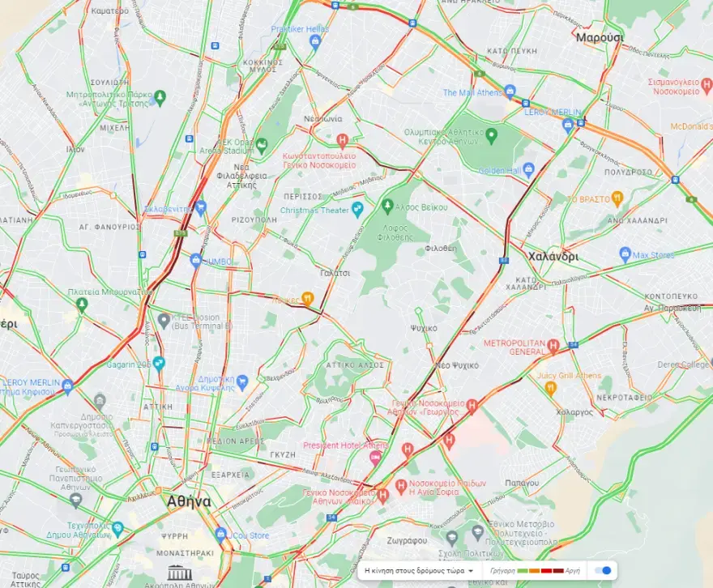Click the Μαρούσι area label

click(600, 37)
